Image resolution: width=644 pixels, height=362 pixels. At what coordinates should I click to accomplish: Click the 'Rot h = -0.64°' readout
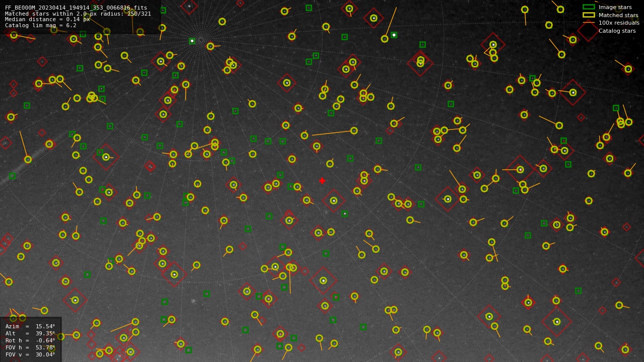(30, 341)
